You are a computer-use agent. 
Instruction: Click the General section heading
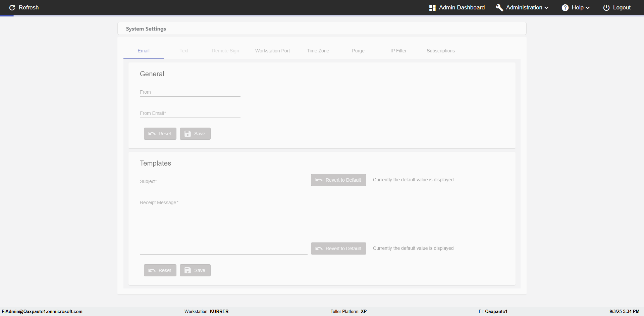(x=152, y=74)
